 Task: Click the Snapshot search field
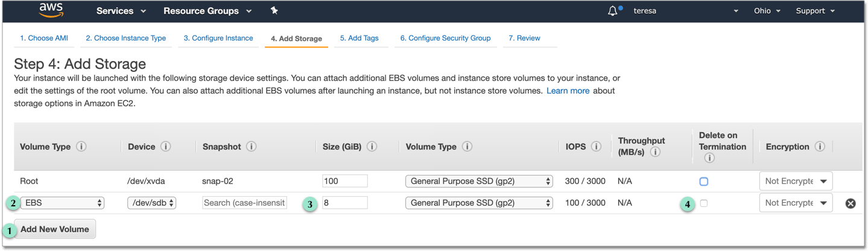point(244,203)
